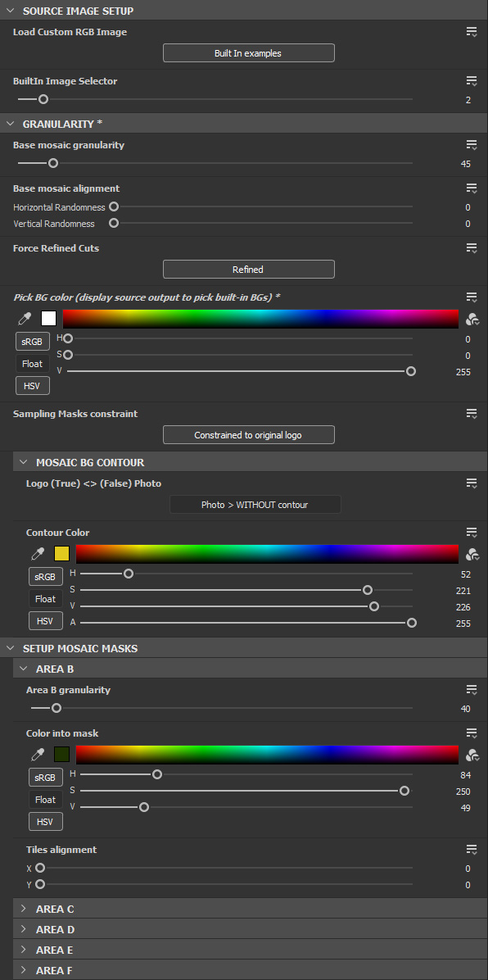Open options menu for Sampling Masks constraint
Screen dimensions: 488x980
[x=472, y=414]
